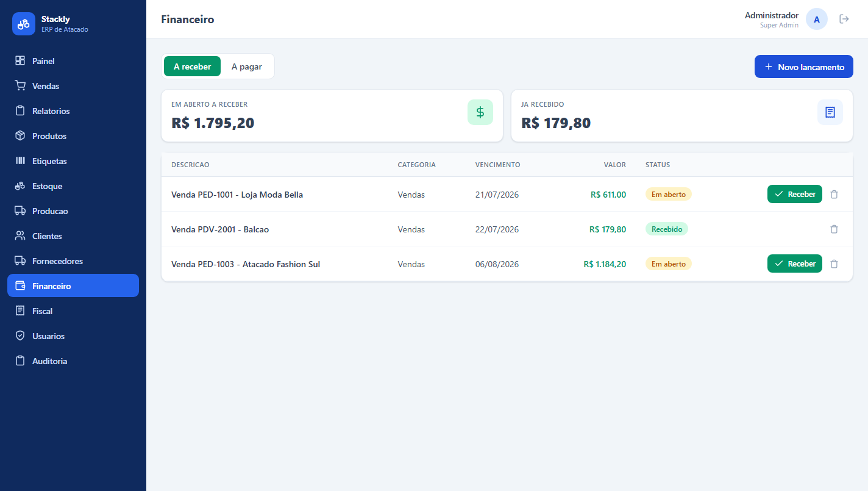Switch to the A receber tab

[x=192, y=66]
